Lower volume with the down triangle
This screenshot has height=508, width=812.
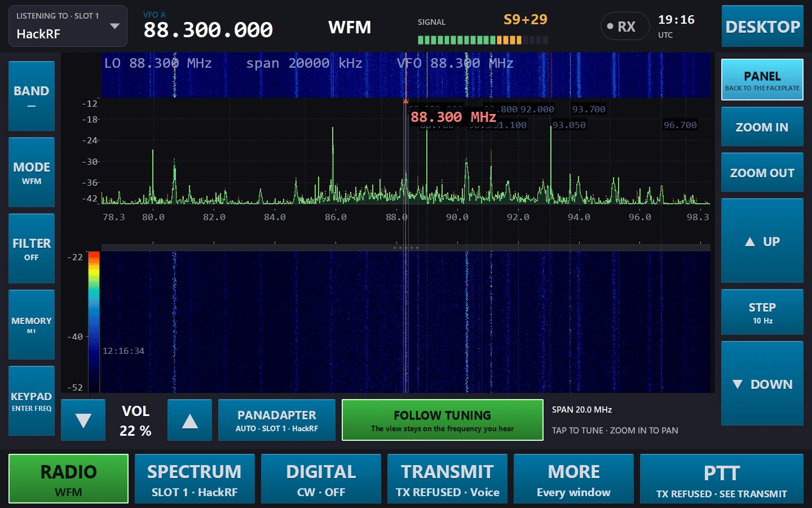click(x=83, y=420)
